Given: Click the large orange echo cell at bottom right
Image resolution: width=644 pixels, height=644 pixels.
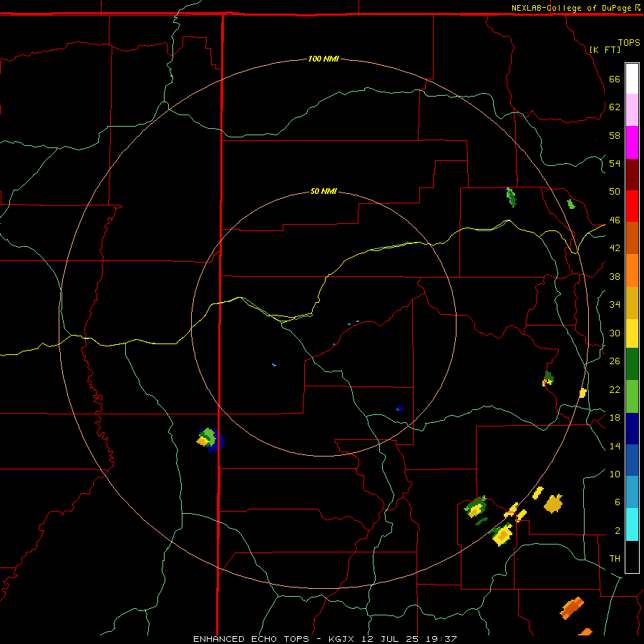Looking at the screenshot, I should click(x=572, y=608).
